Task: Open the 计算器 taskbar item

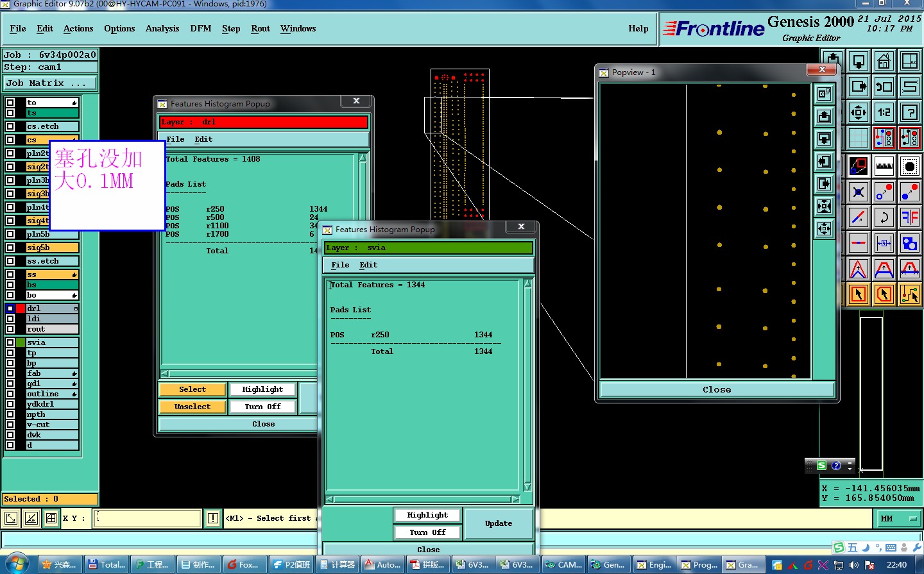Action: [337, 564]
